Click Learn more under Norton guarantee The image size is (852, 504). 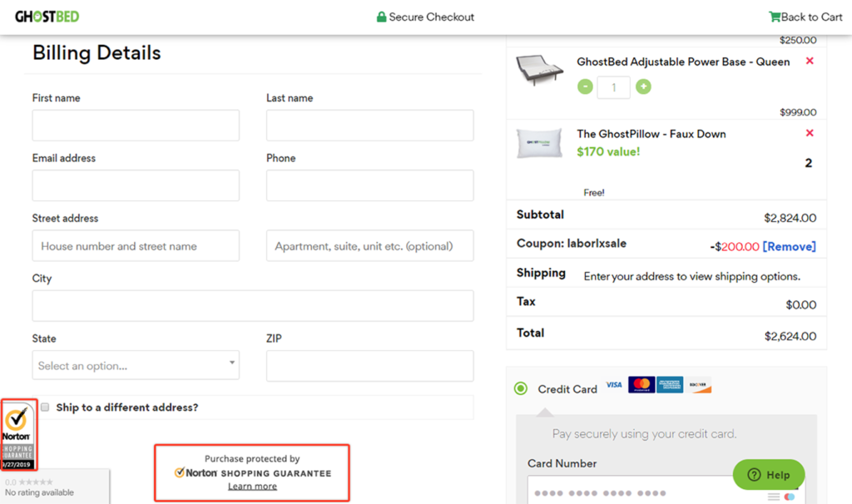pos(252,486)
